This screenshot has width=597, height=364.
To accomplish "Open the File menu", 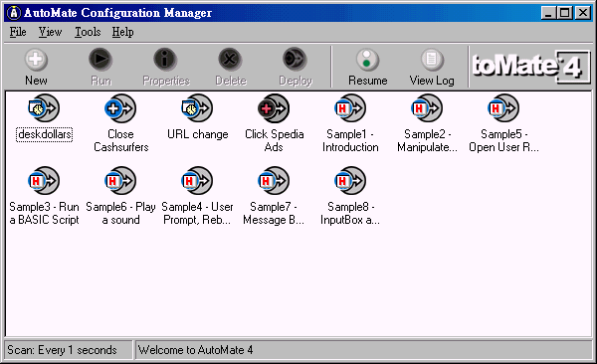I will click(18, 32).
